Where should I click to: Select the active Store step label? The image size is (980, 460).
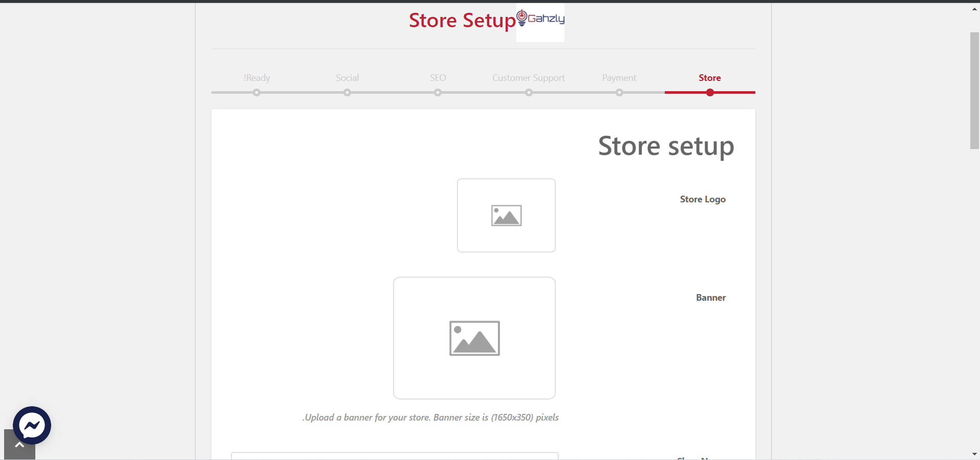coord(709,78)
